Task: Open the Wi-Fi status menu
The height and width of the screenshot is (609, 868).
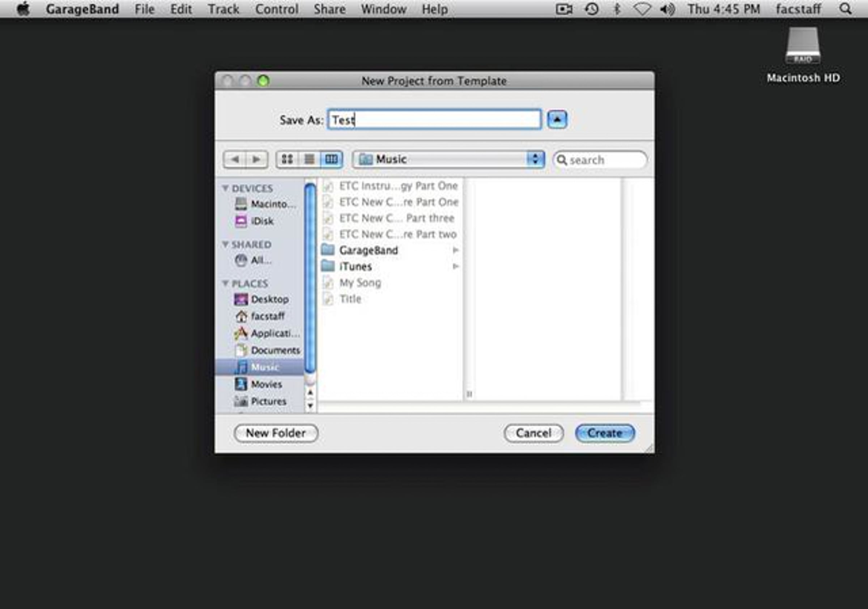Action: [x=642, y=9]
